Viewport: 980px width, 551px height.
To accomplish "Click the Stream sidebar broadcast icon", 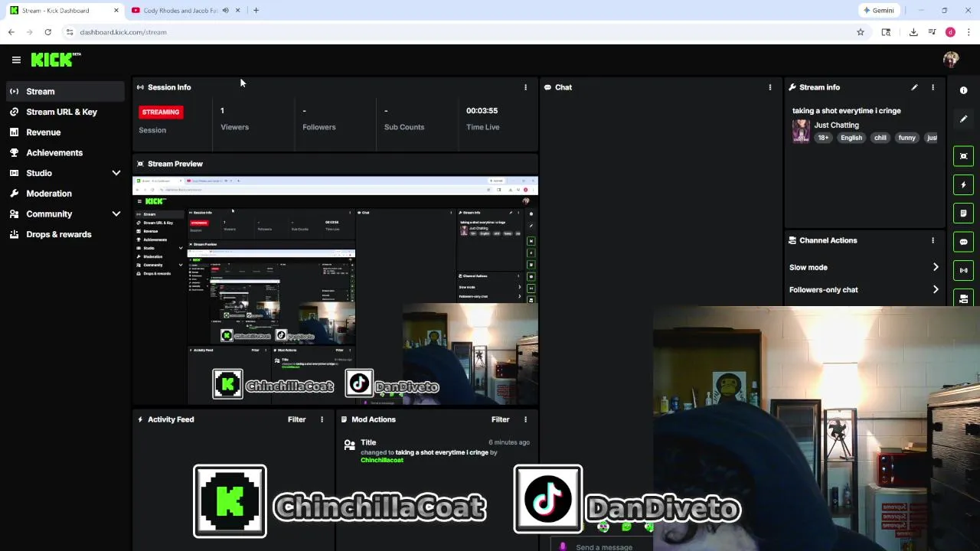I will pos(14,92).
